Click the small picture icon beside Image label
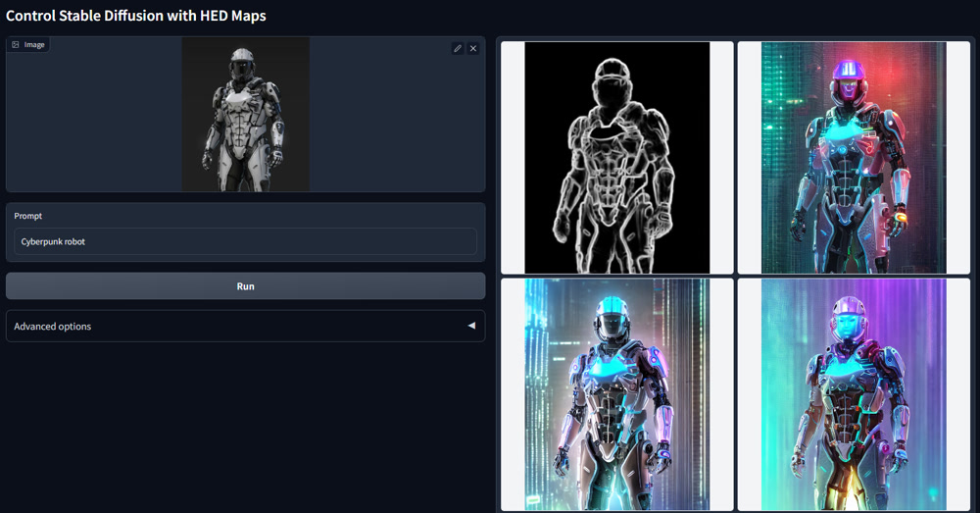The height and width of the screenshot is (513, 980). [16, 45]
